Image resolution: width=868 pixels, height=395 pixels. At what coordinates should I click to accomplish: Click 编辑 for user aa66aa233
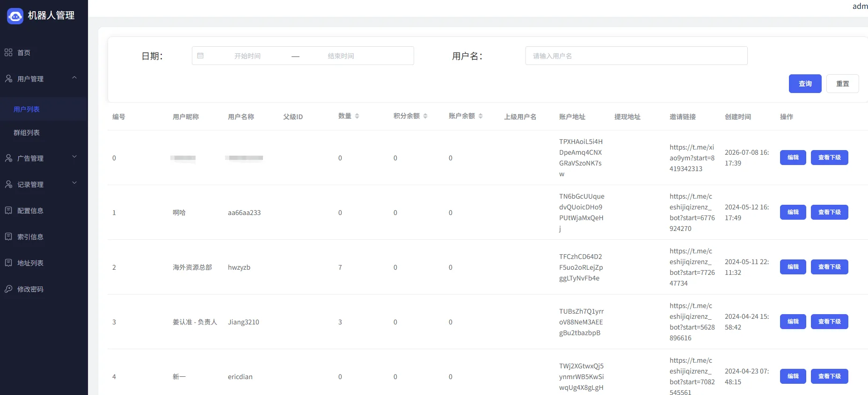[793, 212]
